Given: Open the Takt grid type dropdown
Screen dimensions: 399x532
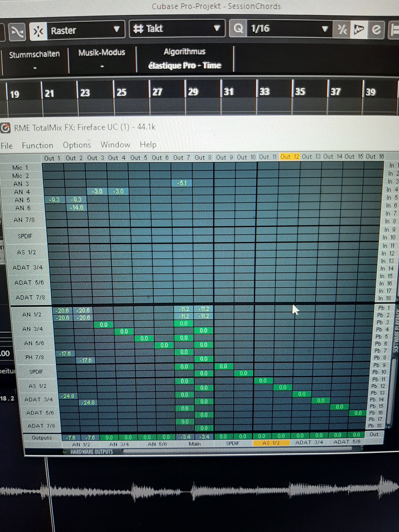Looking at the screenshot, I should tap(177, 29).
